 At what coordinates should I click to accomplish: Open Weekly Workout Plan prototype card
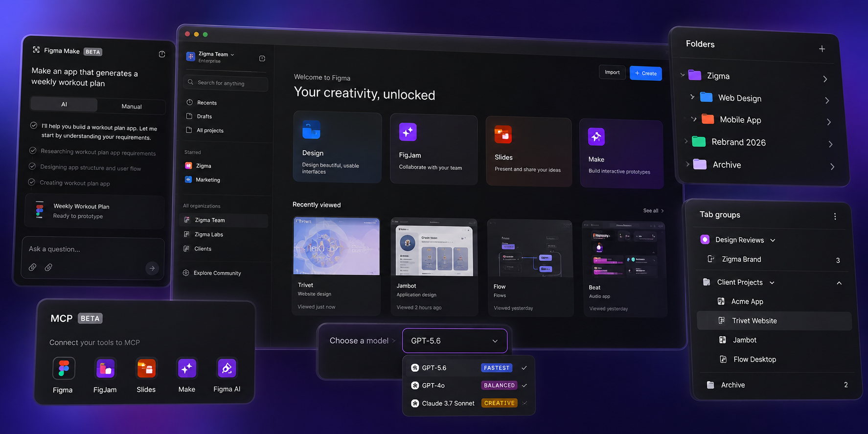click(x=94, y=211)
